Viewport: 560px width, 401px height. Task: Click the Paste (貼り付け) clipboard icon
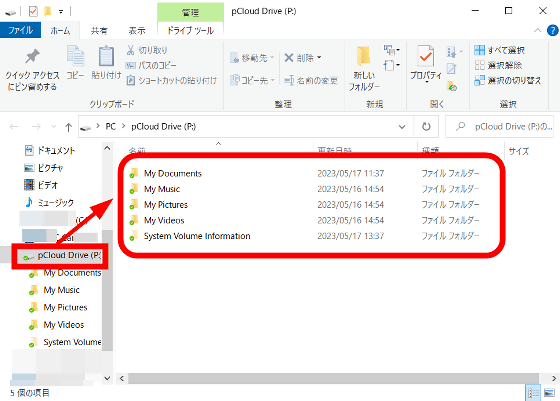tap(106, 56)
